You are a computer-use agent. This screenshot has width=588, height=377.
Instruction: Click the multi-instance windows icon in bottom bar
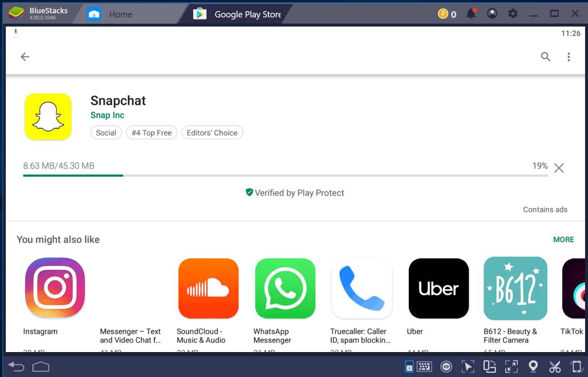(490, 367)
